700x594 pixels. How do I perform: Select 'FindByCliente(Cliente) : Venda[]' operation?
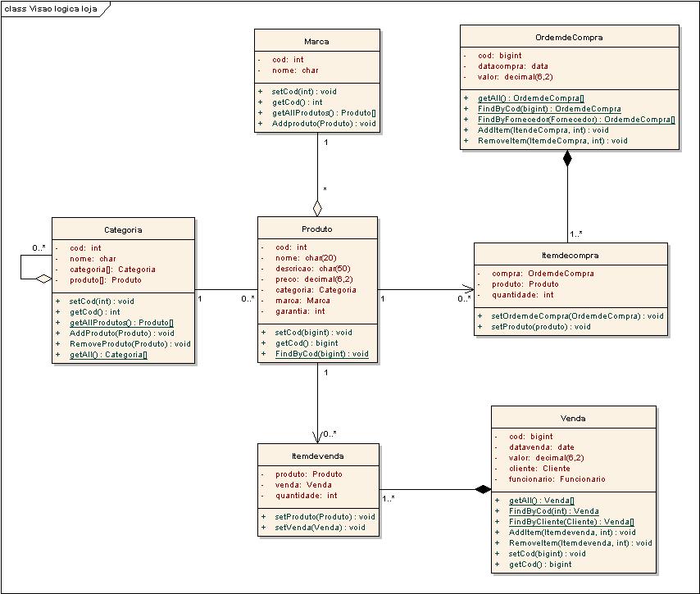click(571, 522)
